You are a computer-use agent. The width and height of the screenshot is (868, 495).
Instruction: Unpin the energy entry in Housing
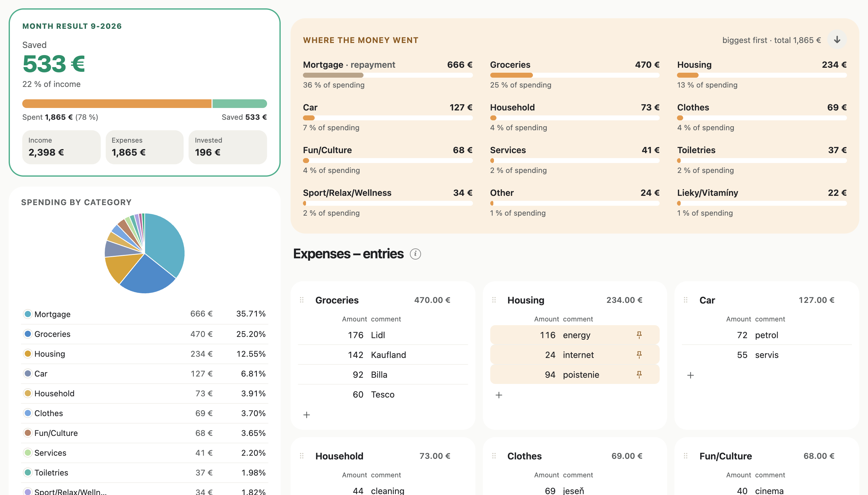[639, 335]
